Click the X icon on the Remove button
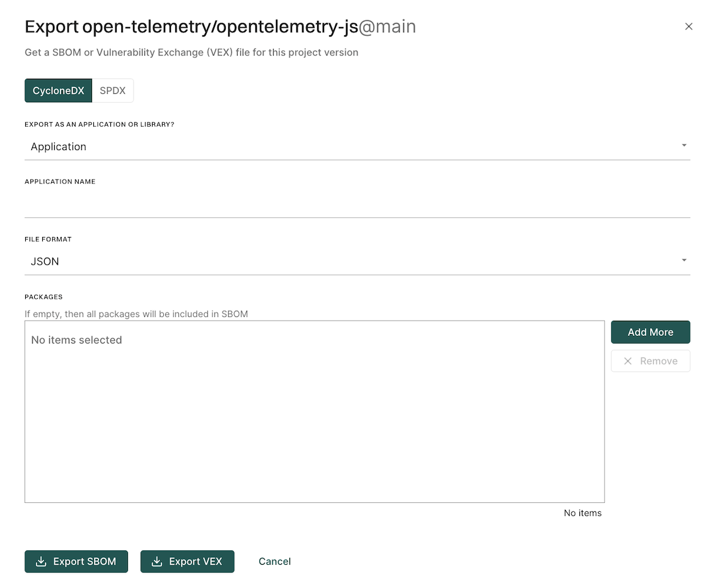715x588 pixels. (x=627, y=361)
